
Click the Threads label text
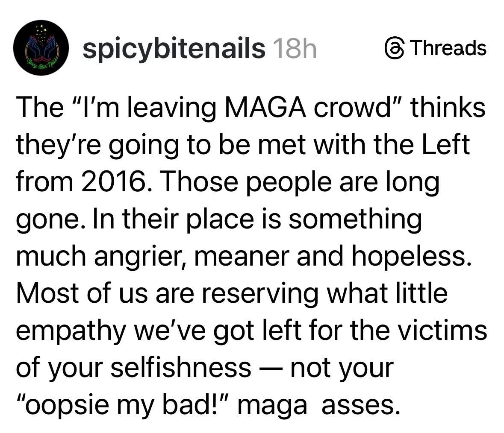click(449, 48)
